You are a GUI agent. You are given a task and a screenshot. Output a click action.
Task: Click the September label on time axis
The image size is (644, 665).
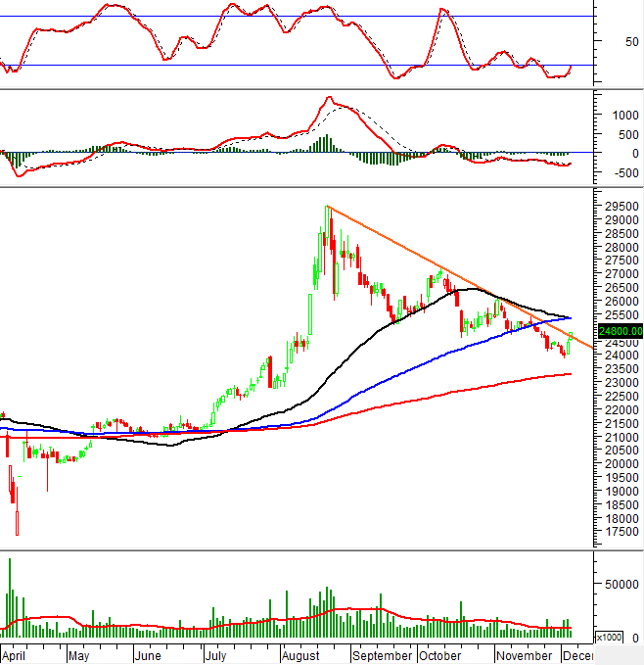pos(382,655)
